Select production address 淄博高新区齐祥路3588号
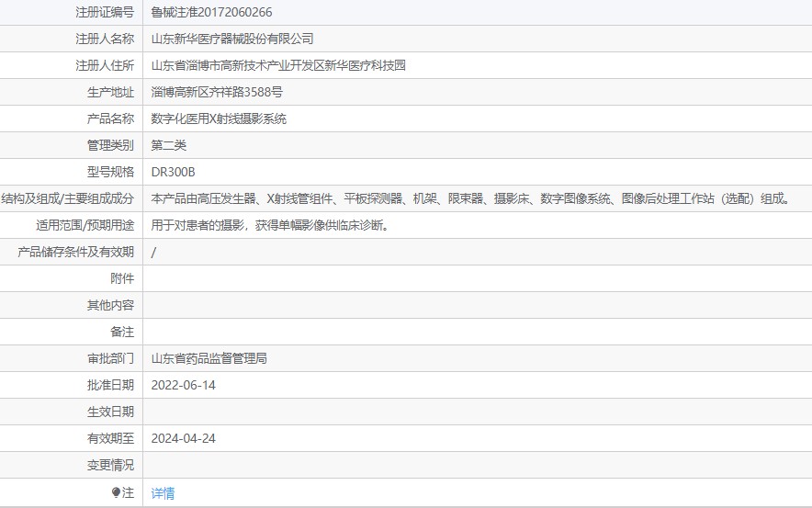This screenshot has width=812, height=508. coord(217,92)
